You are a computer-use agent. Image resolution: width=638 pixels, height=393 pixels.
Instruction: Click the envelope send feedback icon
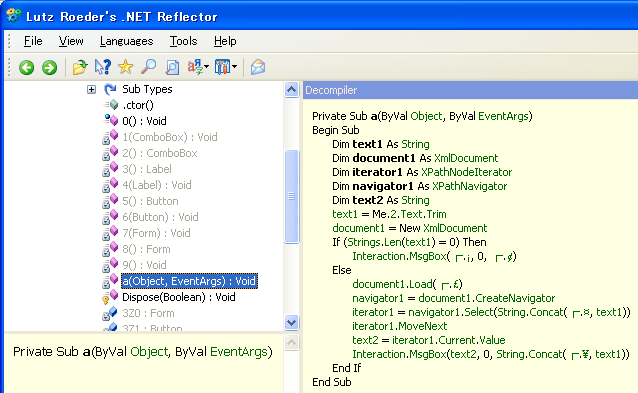[x=258, y=67]
